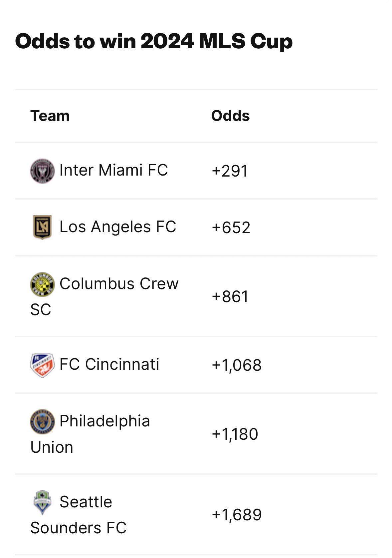Click the Los Angeles FC logo
The height and width of the screenshot is (558, 392).
(42, 228)
